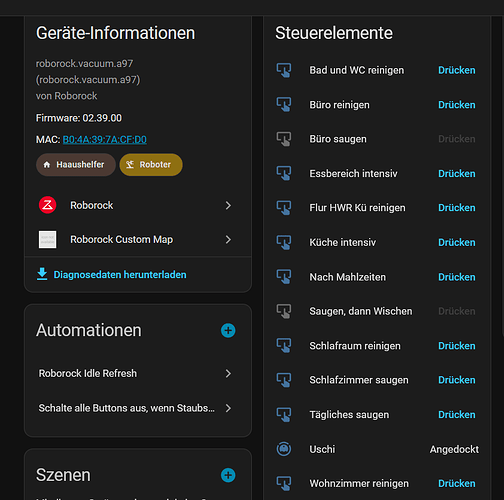Click the Saugen, dann Wischen entity label
The image size is (504, 500).
pos(361,311)
